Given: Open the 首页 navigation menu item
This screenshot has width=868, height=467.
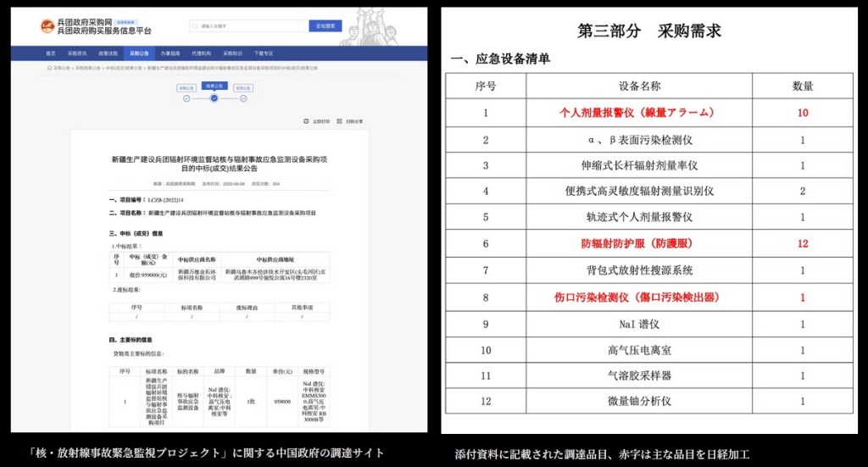Looking at the screenshot, I should pos(50,53).
